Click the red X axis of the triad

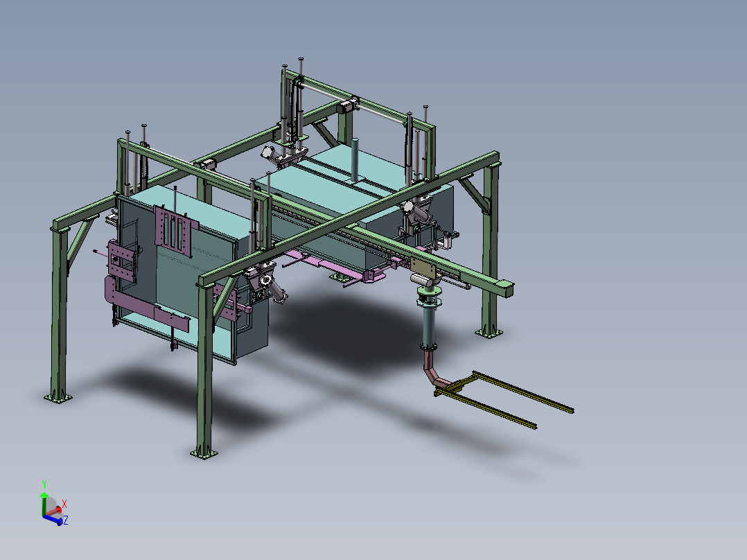tap(54, 511)
